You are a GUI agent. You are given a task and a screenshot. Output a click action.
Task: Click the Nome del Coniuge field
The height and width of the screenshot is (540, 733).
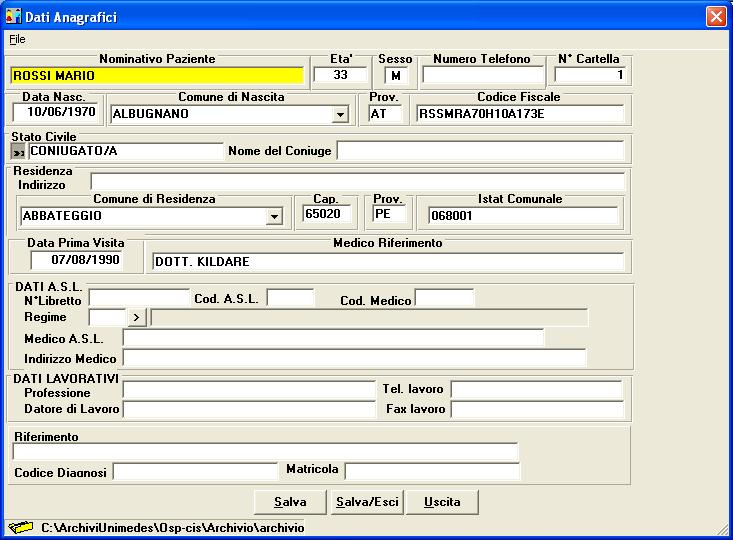(x=479, y=151)
